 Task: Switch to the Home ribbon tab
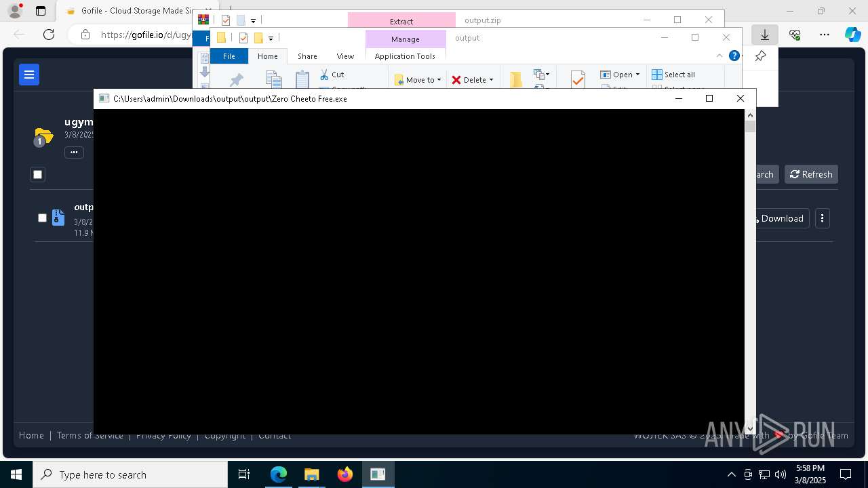(x=267, y=56)
